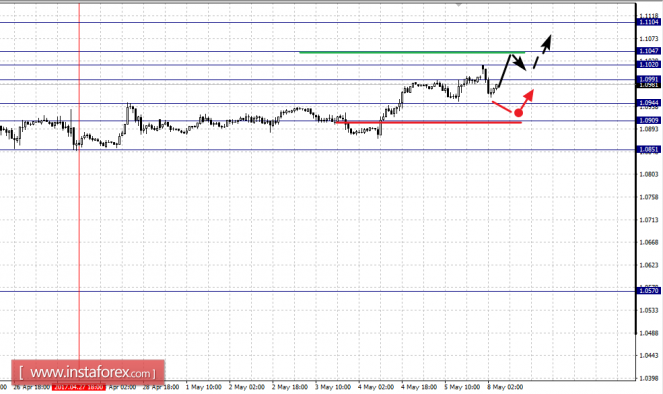Click the 1.0909 price level label

coord(648,120)
